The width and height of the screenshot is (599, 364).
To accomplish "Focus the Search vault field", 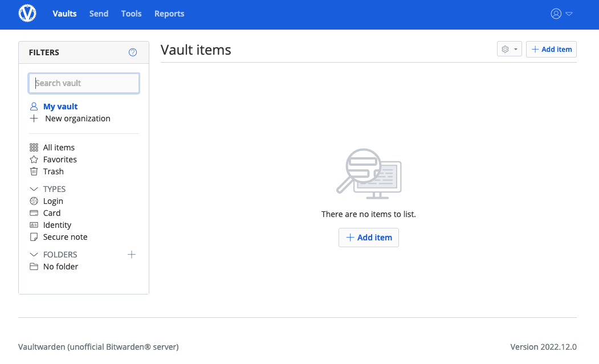I will click(x=84, y=83).
